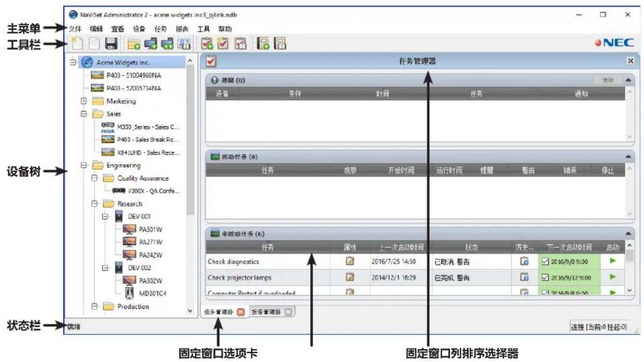Click the add single device icon
Screen dimensions: 644x362
151,44
